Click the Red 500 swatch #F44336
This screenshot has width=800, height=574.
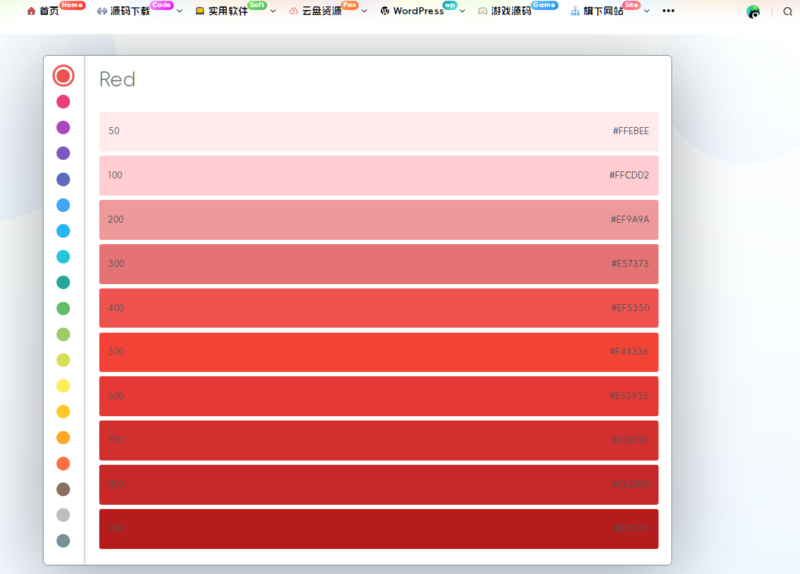coord(378,352)
